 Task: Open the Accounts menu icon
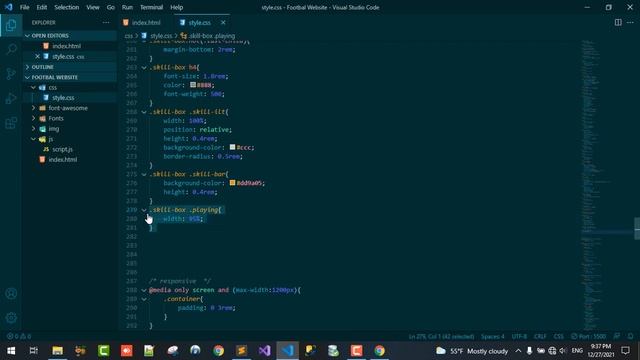[x=11, y=293]
